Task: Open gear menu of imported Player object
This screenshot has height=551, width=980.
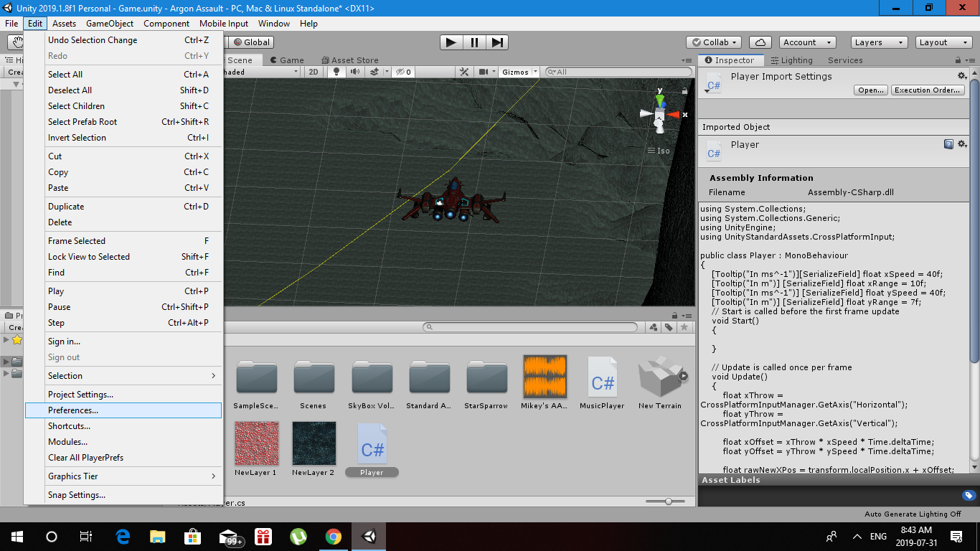Action: click(962, 144)
